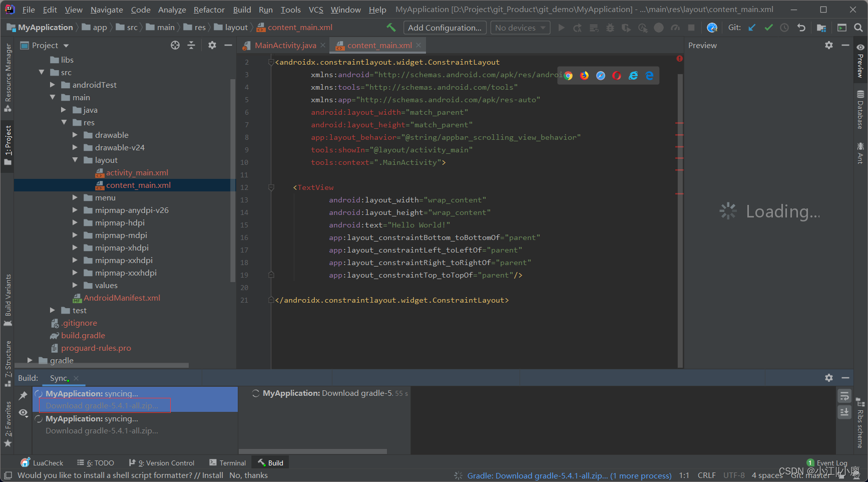Click the Project tree horizontal scrollbar
Screen dimensions: 868x482
pyautogui.click(x=103, y=366)
